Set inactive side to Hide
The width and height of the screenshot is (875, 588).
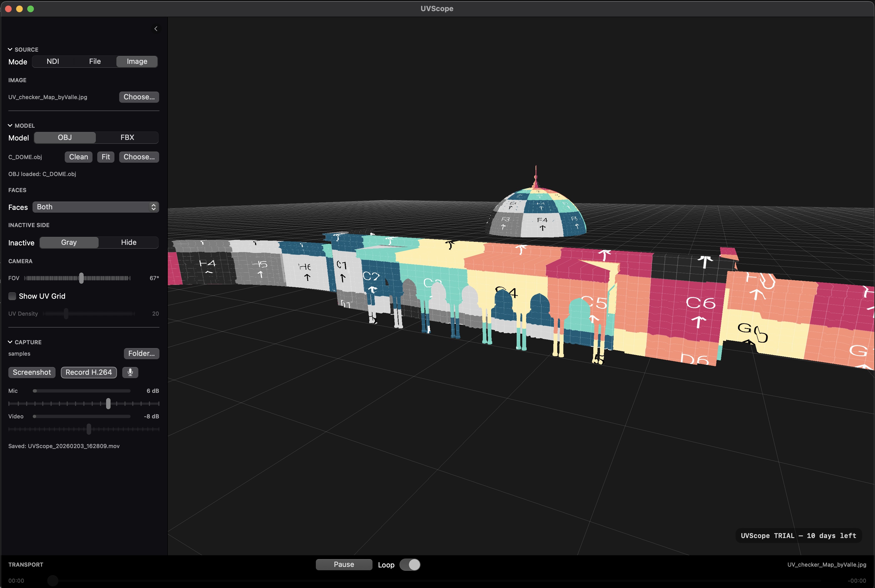point(129,242)
